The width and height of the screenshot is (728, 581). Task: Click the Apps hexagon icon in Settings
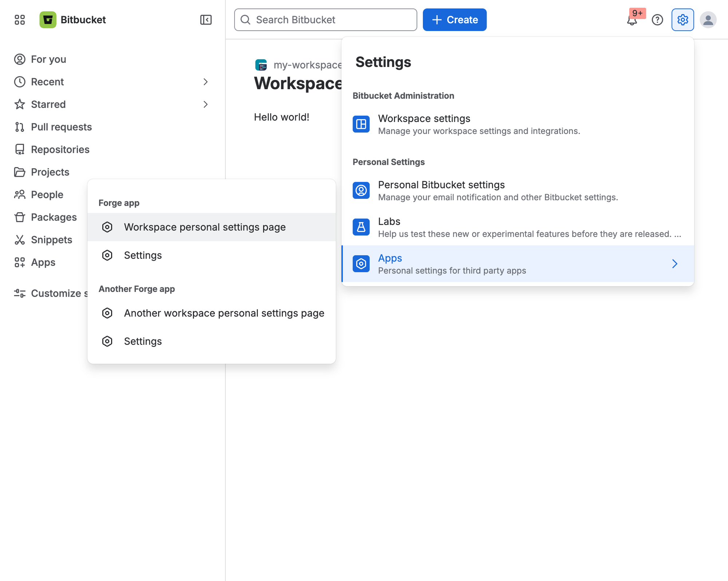click(361, 264)
